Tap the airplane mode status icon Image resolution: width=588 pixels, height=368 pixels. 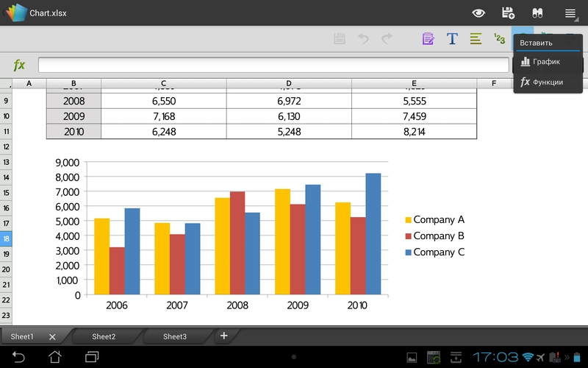pyautogui.click(x=540, y=357)
